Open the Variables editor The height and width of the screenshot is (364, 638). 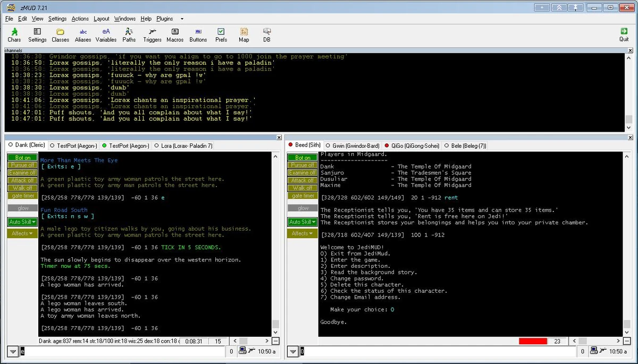pos(106,35)
